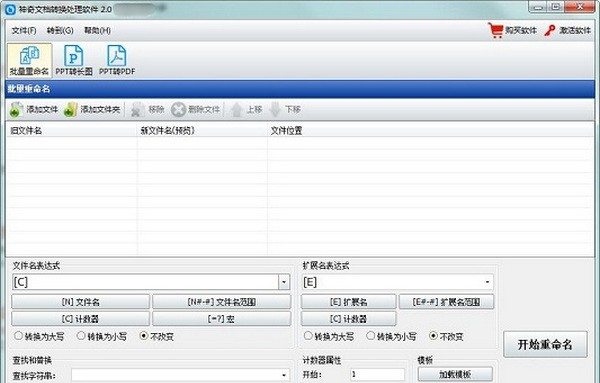Expand the 文件名表达式 dropdown arrow
Screen dimensions: 600x383
[x=284, y=282]
